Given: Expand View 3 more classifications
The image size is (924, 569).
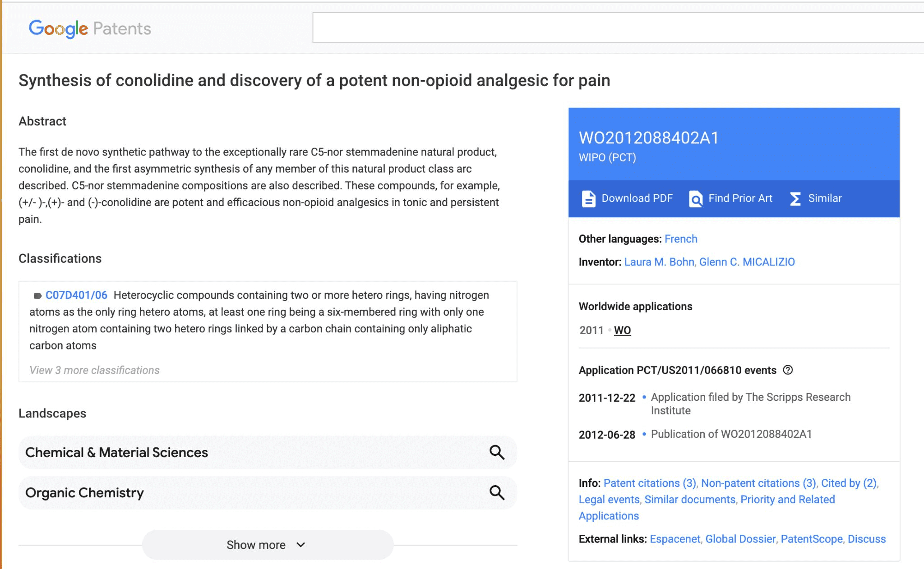Looking at the screenshot, I should tap(94, 370).
